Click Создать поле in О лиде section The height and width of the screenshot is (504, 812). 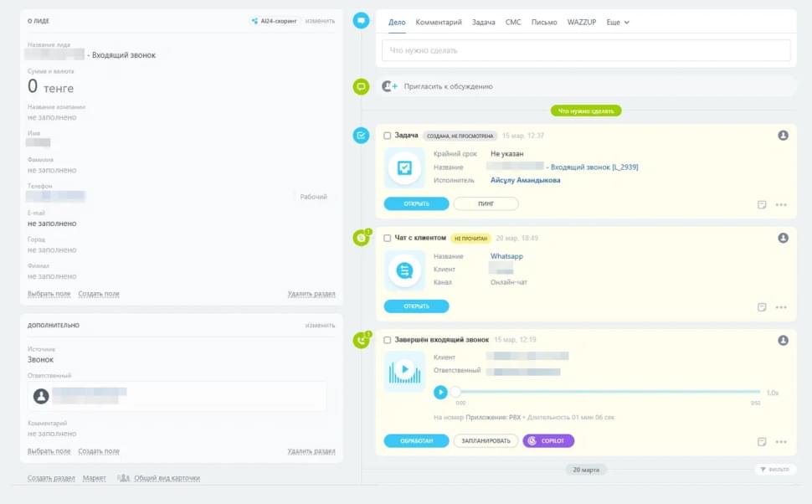99,294
